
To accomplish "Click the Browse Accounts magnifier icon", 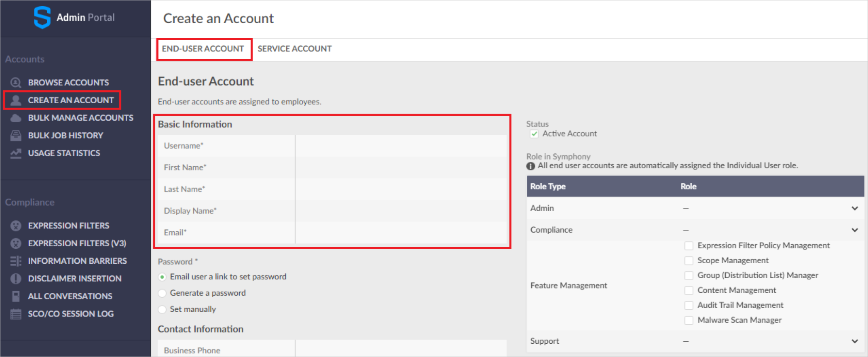I will [16, 83].
